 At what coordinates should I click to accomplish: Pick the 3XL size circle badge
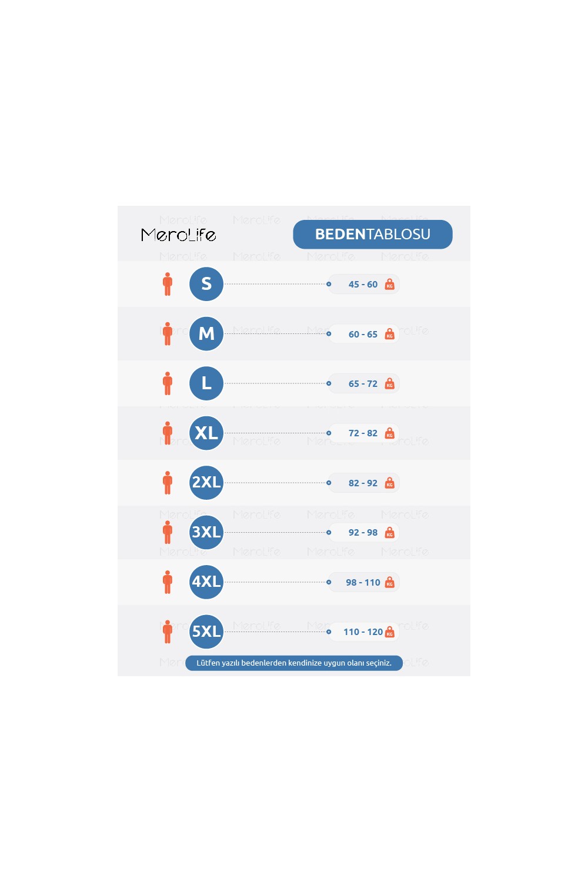206,532
